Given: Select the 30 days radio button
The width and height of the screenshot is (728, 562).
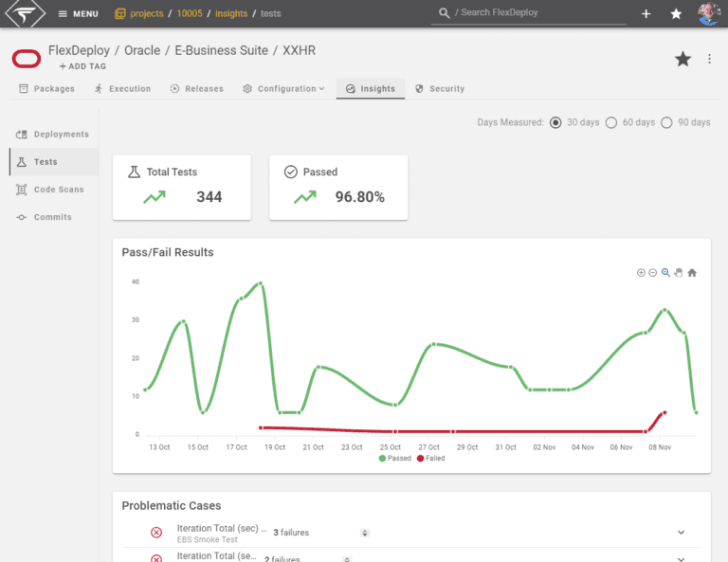Looking at the screenshot, I should [555, 122].
